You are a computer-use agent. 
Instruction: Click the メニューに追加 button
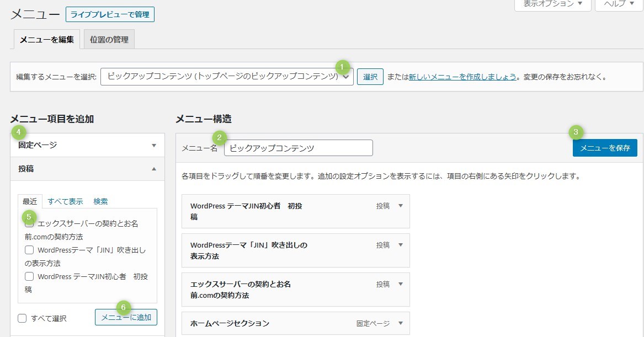126,317
